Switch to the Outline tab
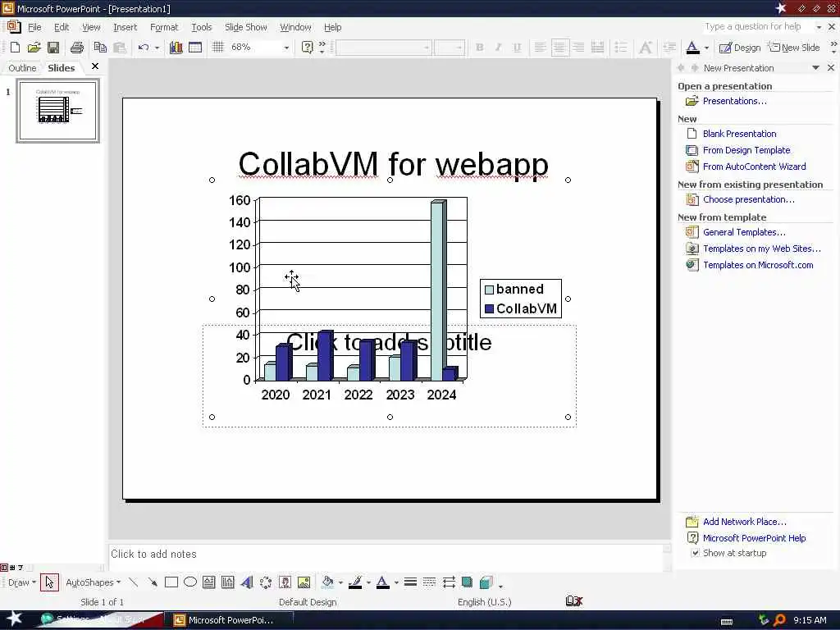This screenshot has width=840, height=630. pos(22,68)
